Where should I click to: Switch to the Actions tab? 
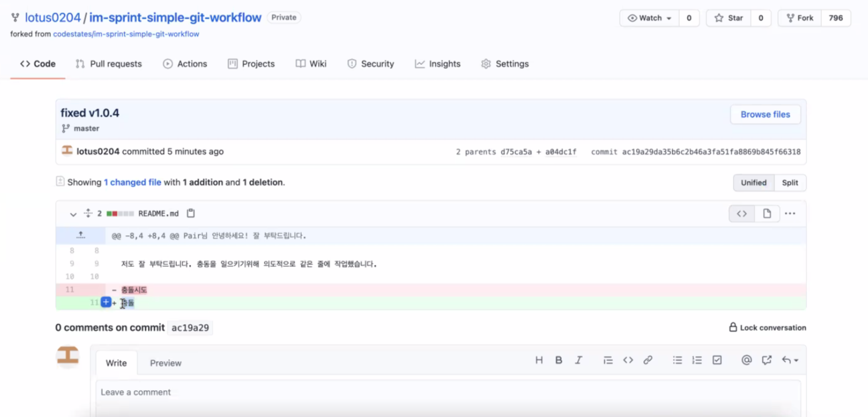(x=185, y=64)
